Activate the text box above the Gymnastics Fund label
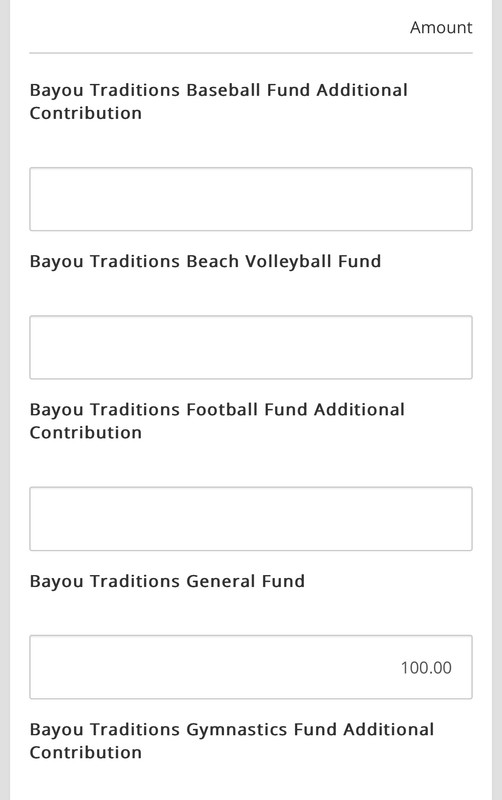This screenshot has height=800, width=502. click(x=250, y=667)
